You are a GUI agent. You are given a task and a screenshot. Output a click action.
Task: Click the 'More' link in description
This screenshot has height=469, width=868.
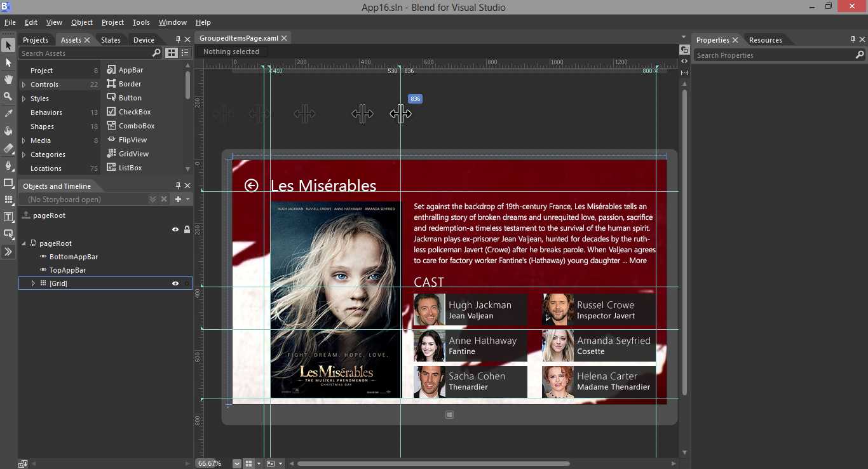tap(638, 261)
